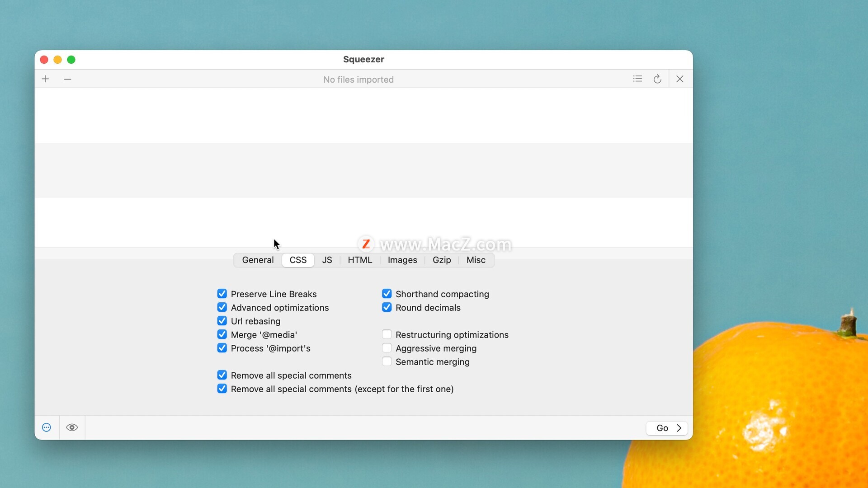Switch to the Misc tab
868x488 pixels.
click(x=476, y=260)
